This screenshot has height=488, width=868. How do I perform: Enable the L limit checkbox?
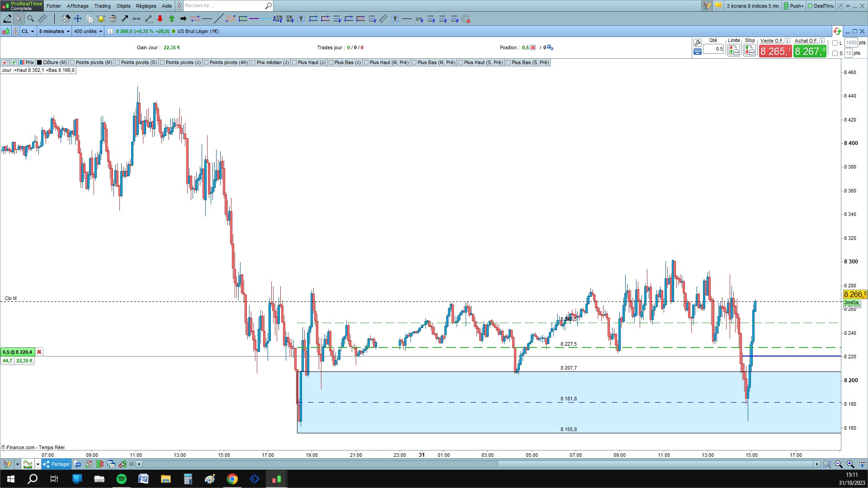coord(835,43)
